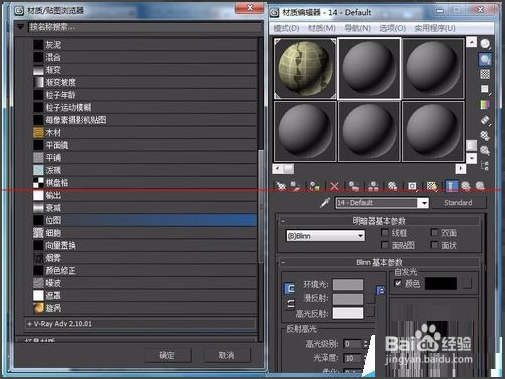Screen dimensions: 505x379
Task: Open the 实用程序(U) menu
Action: coord(435,28)
